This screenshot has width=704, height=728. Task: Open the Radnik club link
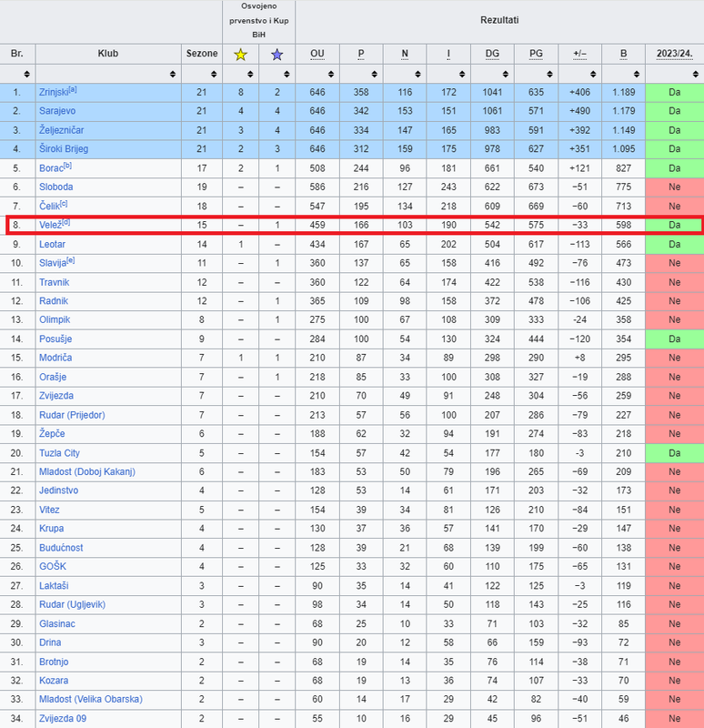tap(54, 301)
